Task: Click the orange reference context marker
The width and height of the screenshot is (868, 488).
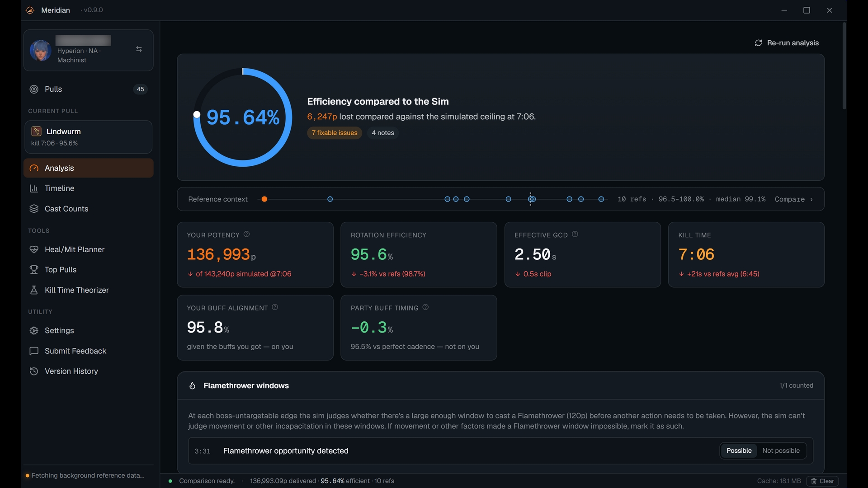Action: [264, 199]
